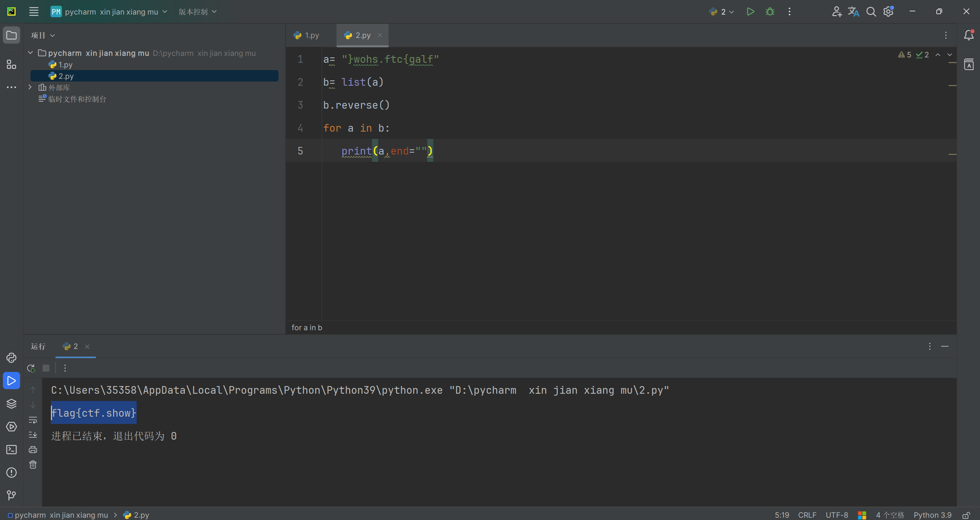Screen dimensions: 980x520
Task: Toggle soft-wrap in console
Action: [33, 420]
